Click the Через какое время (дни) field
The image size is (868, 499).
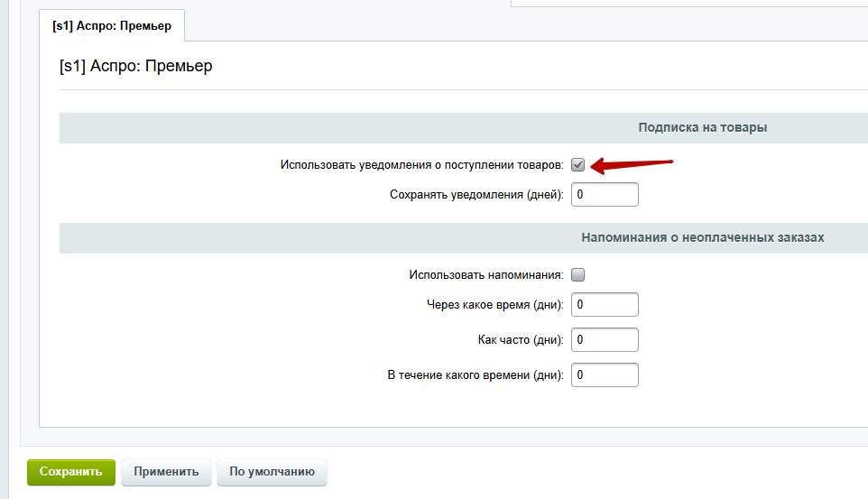[x=605, y=305]
